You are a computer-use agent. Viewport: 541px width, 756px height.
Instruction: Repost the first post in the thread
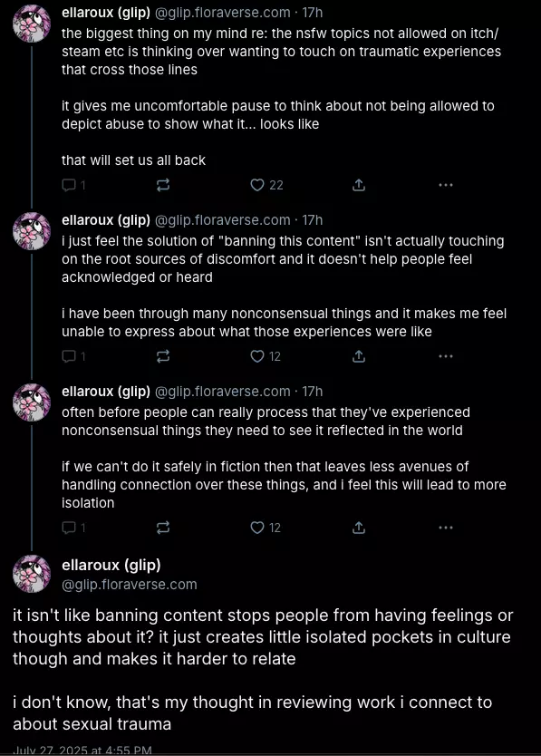pyautogui.click(x=163, y=185)
